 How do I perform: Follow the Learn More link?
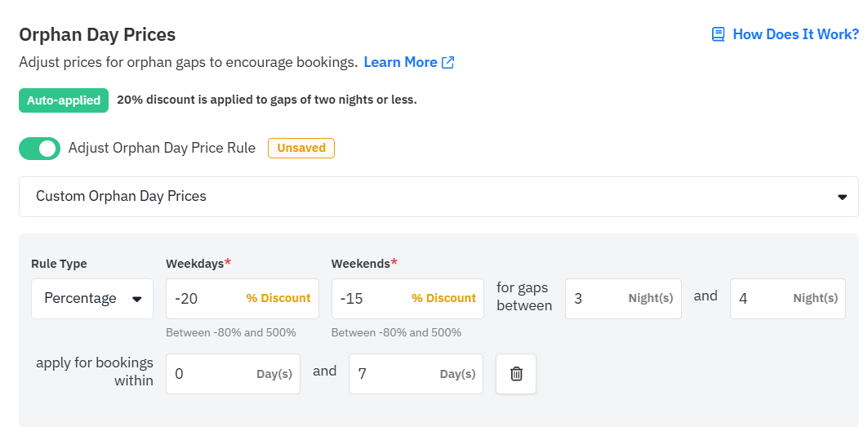click(x=400, y=63)
